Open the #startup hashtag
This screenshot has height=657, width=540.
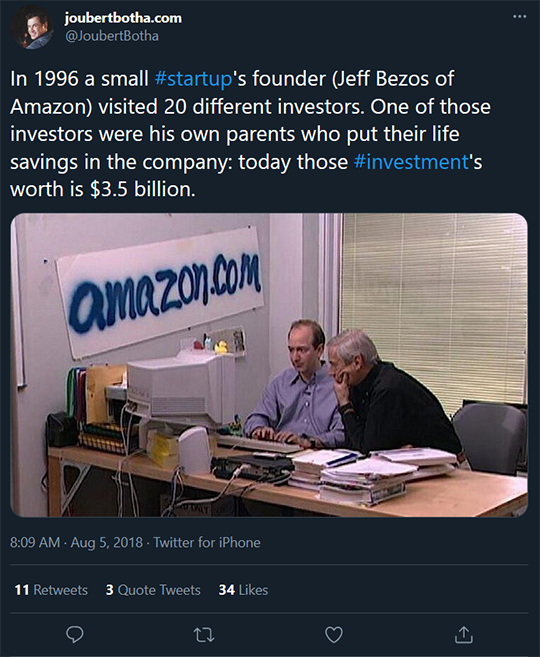pos(193,79)
